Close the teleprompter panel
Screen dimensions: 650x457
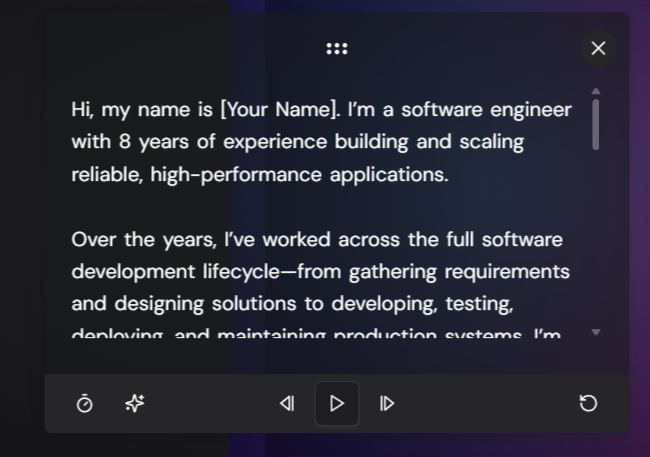(x=598, y=48)
